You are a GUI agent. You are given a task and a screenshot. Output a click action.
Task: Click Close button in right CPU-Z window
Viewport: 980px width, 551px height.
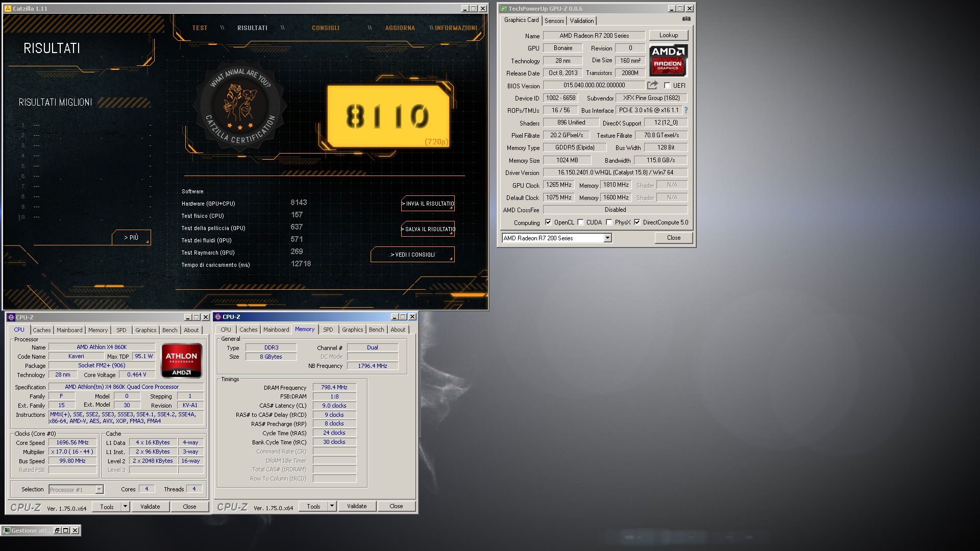tap(396, 506)
